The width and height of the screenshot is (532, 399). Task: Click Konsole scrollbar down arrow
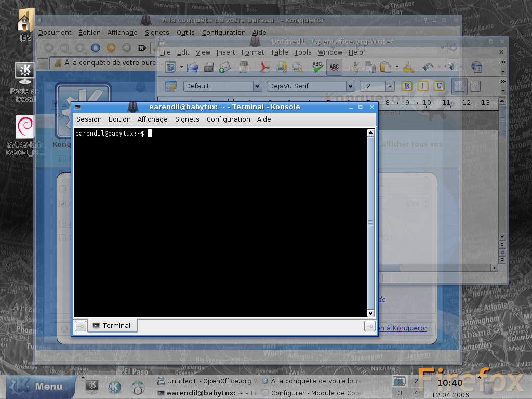pyautogui.click(x=370, y=314)
